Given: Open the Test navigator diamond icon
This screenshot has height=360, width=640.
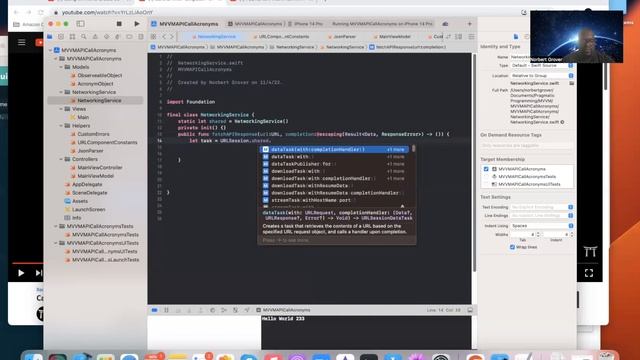Looking at the screenshot, I should click(107, 37).
